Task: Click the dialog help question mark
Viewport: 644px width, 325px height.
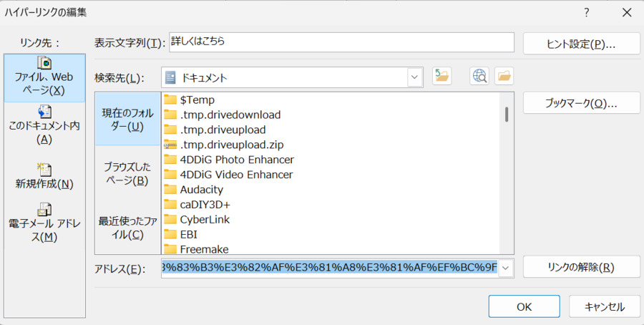Action: [x=587, y=12]
